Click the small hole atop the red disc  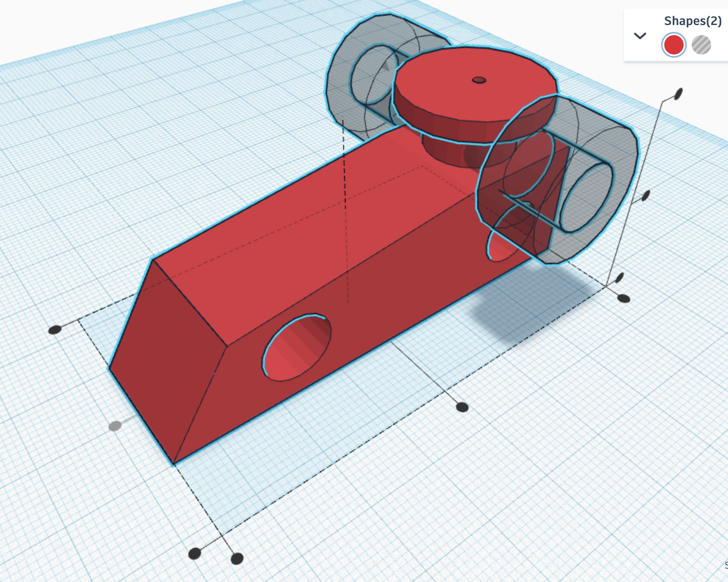pos(479,80)
